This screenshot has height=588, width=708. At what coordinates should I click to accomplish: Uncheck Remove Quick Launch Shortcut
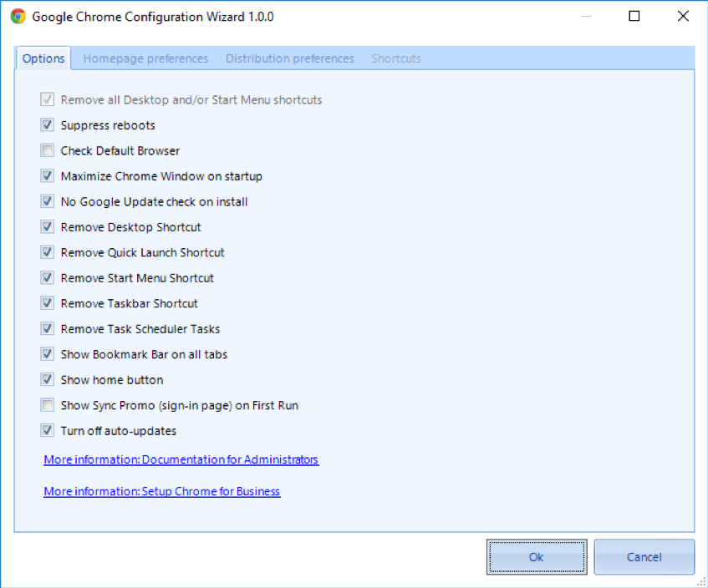(x=48, y=251)
